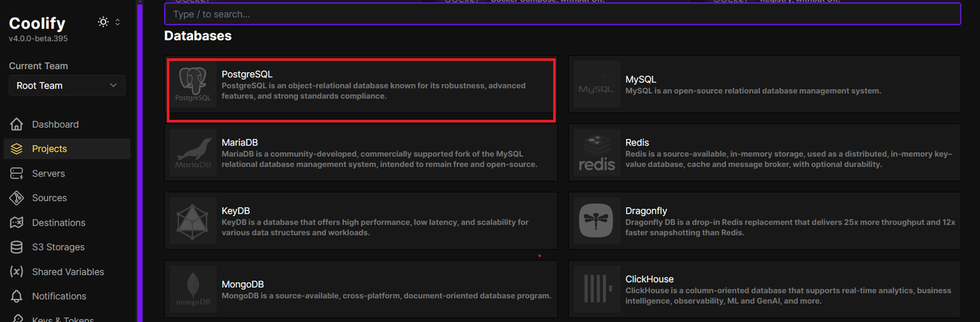This screenshot has height=322, width=980.
Task: Click the MongoDB leaf logo
Action: (193, 288)
